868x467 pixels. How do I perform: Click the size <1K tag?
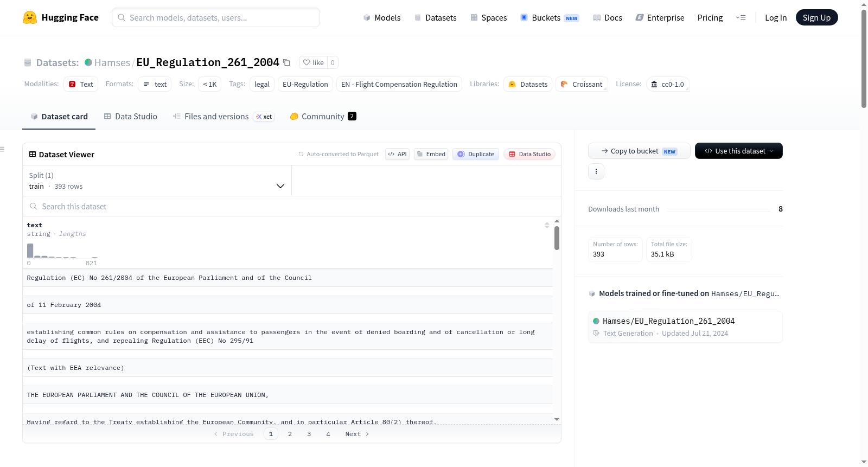(210, 84)
